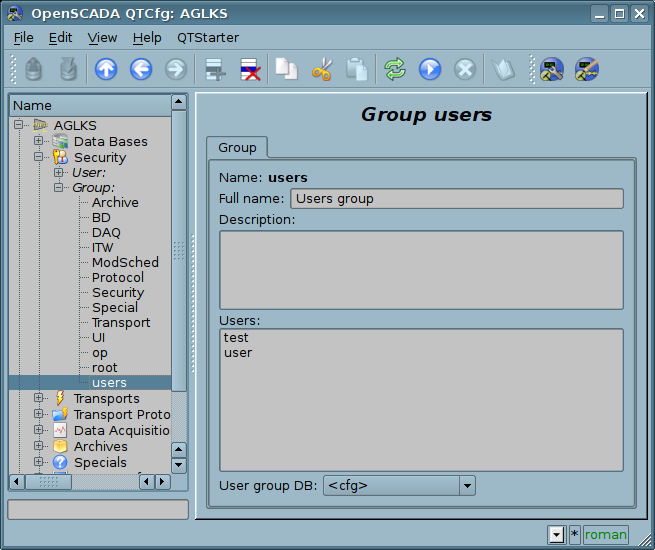Select the DAQ group in tree

(x=106, y=232)
